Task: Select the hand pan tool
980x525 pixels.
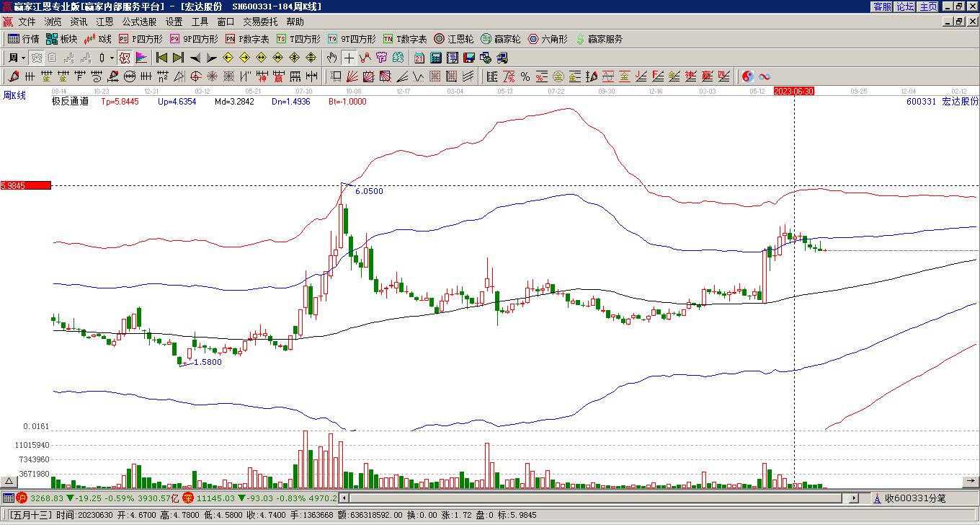Action: [332, 58]
